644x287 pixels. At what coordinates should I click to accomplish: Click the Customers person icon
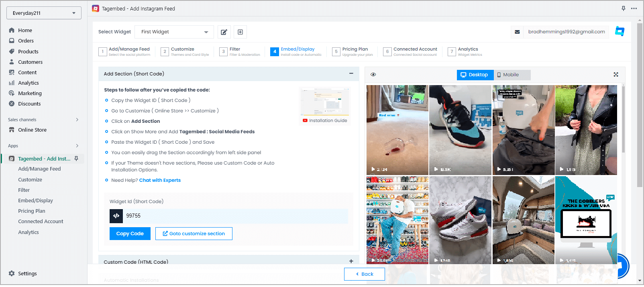[12, 62]
